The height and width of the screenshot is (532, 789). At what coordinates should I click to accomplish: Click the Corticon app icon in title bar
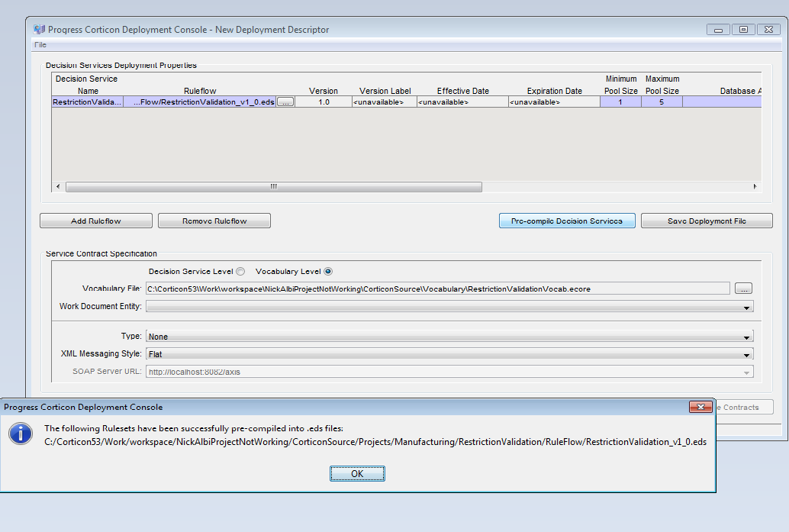point(39,29)
